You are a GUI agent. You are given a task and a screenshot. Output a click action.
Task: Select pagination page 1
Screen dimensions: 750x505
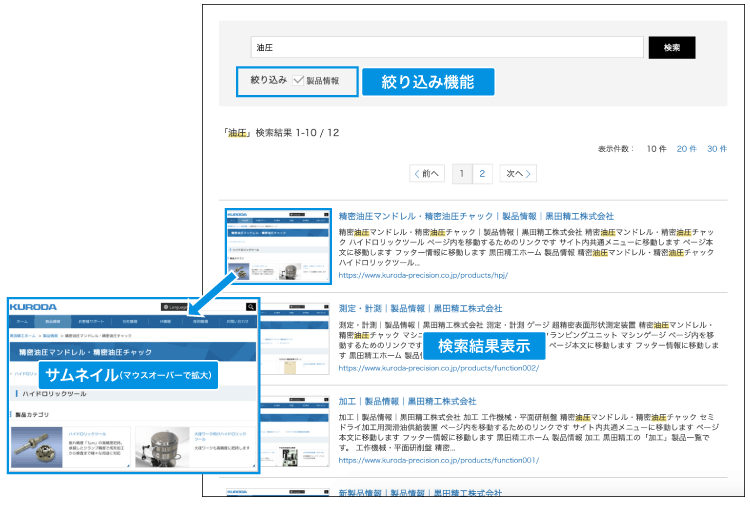pyautogui.click(x=462, y=173)
